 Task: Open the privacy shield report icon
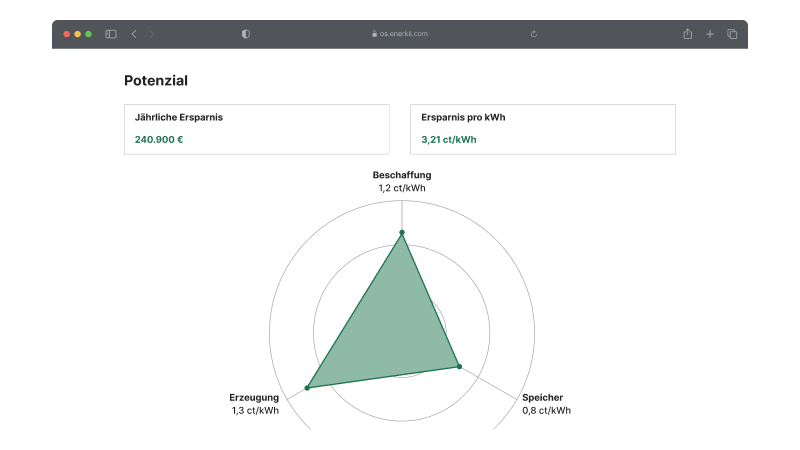[x=246, y=34]
